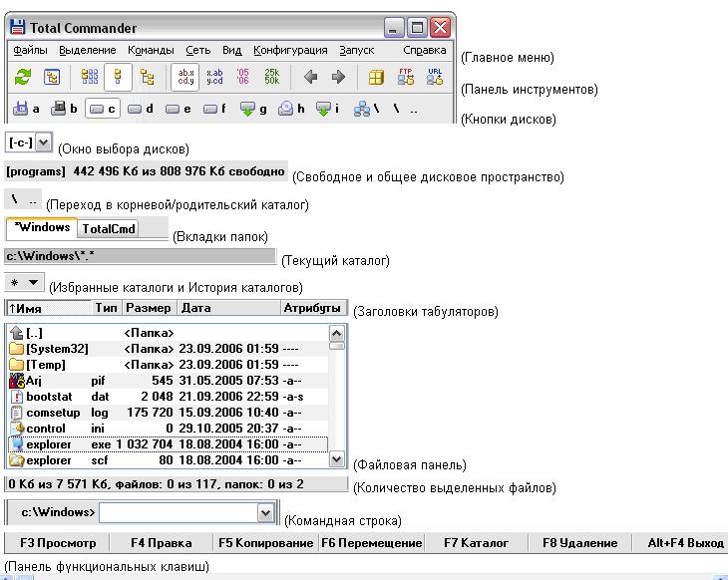Sort by size using 25k 50k icon
The width and height of the screenshot is (728, 580).
coord(271,77)
